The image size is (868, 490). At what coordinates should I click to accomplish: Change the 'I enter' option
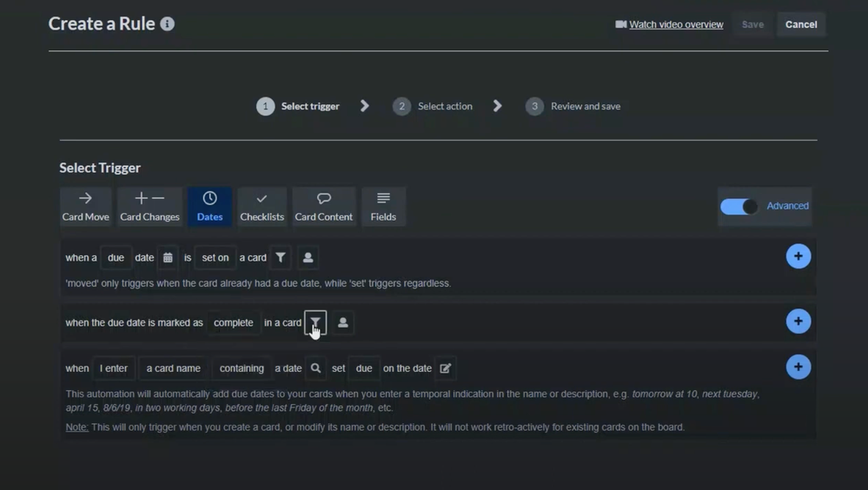pyautogui.click(x=114, y=368)
